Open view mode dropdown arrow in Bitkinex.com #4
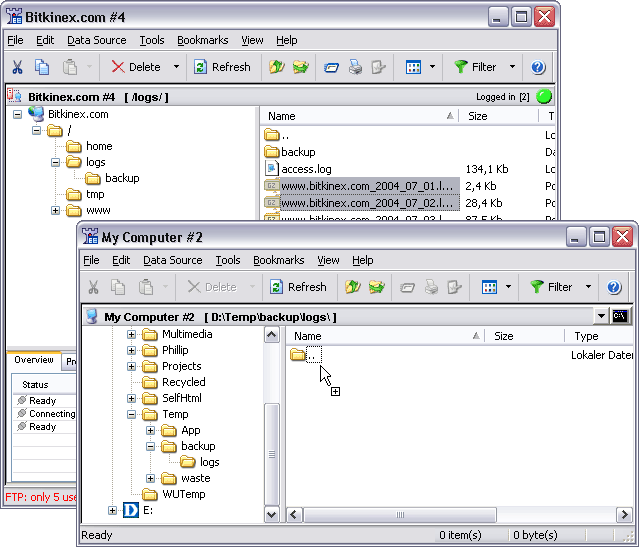 pos(432,67)
